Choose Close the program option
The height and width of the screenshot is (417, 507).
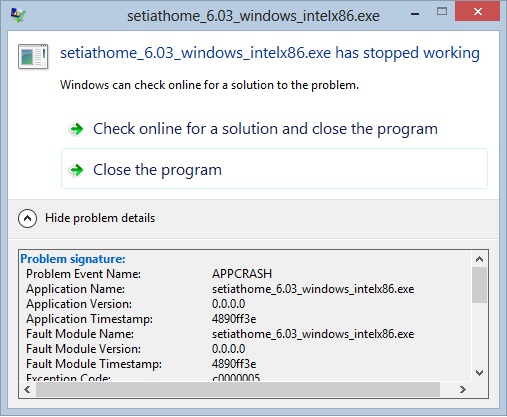(274, 169)
